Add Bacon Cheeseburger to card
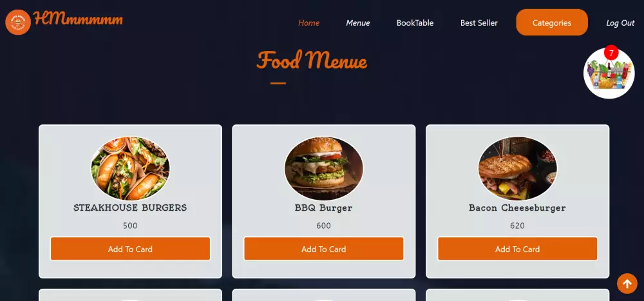 [x=518, y=249]
